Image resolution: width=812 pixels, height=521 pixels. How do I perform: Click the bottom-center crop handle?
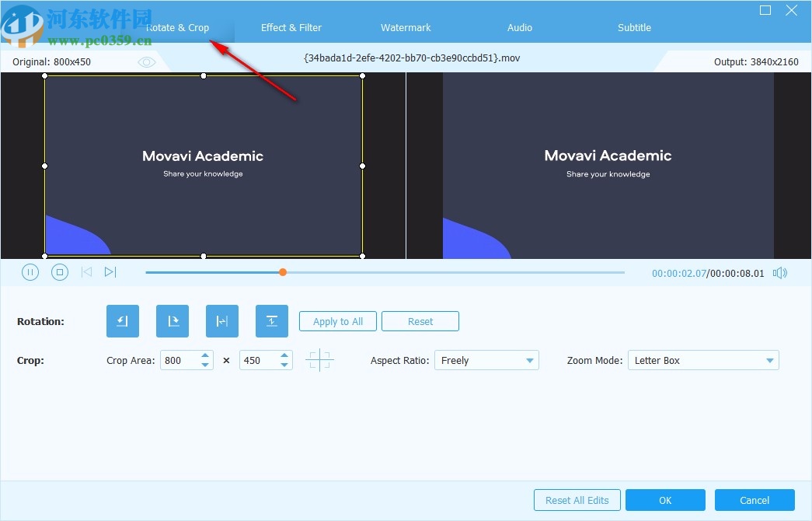(204, 256)
